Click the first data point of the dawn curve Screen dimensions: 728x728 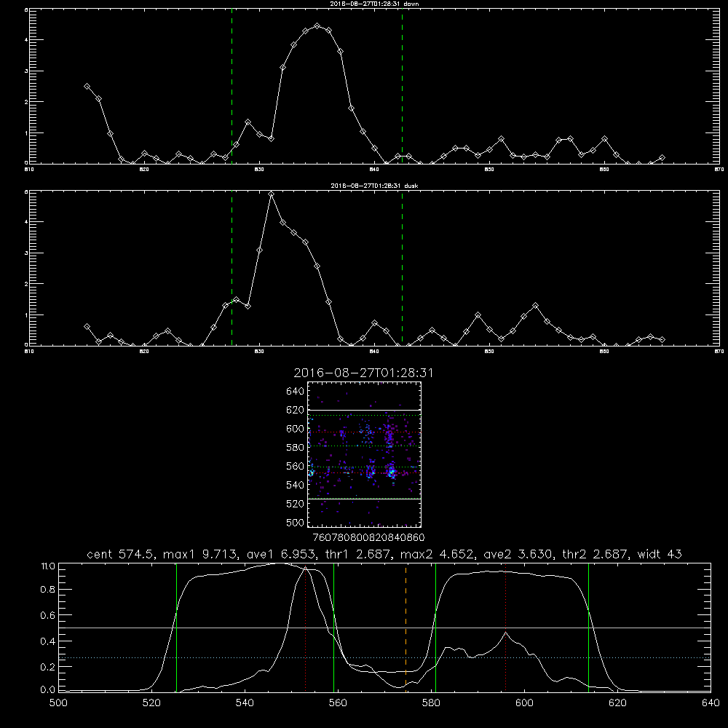[x=87, y=87]
